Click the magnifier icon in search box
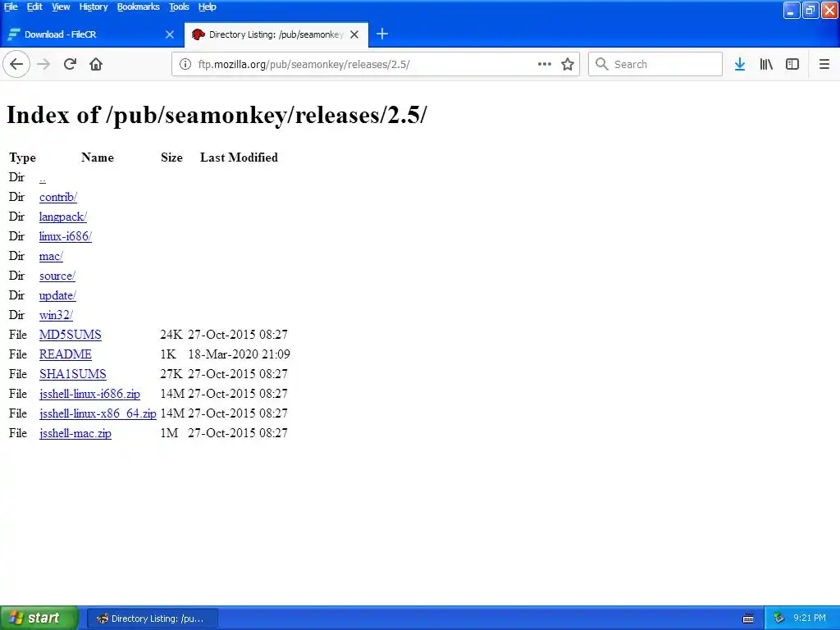This screenshot has height=630, width=840. click(x=601, y=64)
